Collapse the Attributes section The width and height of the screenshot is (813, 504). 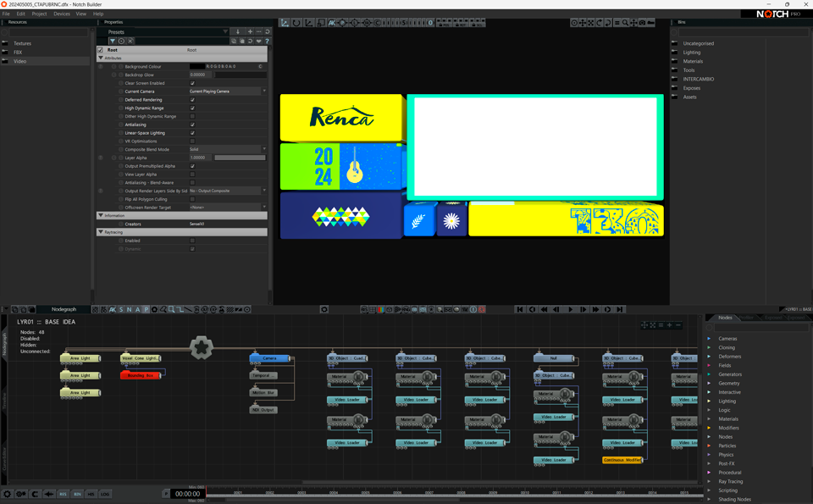click(x=101, y=58)
